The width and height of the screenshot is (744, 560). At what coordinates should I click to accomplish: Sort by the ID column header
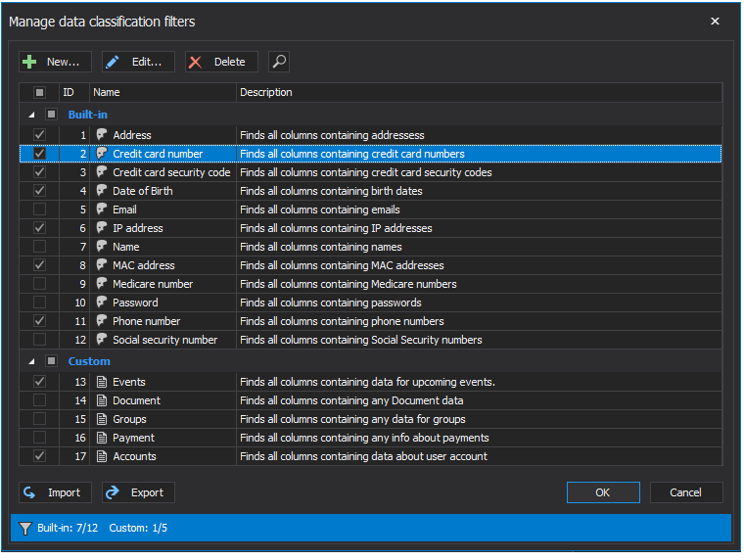[74, 92]
